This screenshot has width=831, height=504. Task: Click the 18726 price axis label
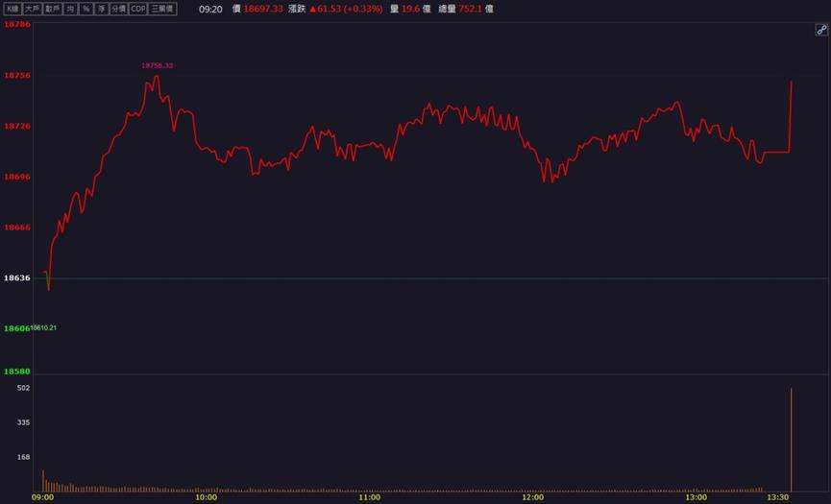(x=17, y=126)
